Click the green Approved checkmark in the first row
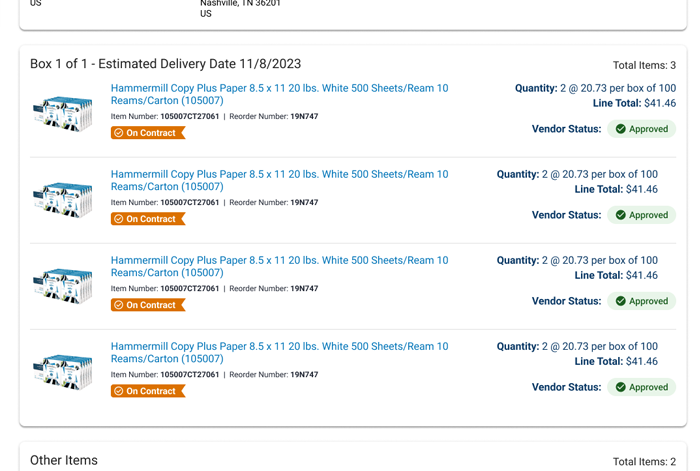Viewport: 700px width, 471px height. coord(621,129)
